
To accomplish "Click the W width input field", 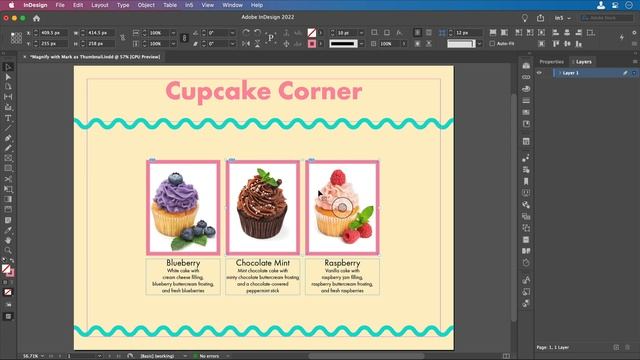I will [100, 33].
